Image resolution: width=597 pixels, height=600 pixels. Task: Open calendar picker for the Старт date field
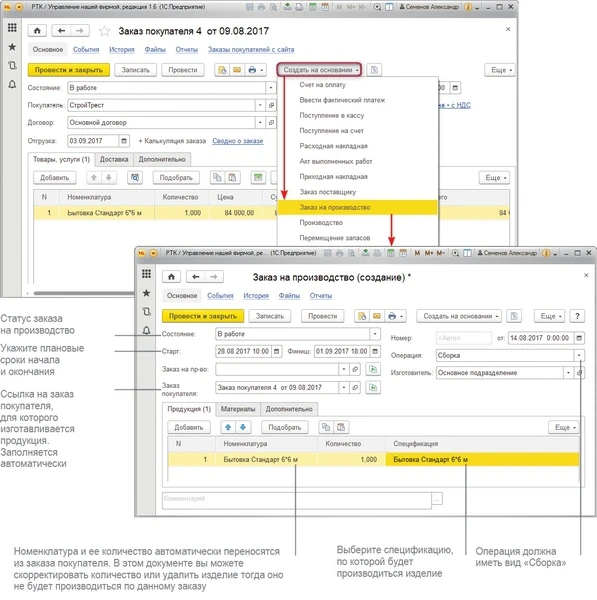pos(277,351)
